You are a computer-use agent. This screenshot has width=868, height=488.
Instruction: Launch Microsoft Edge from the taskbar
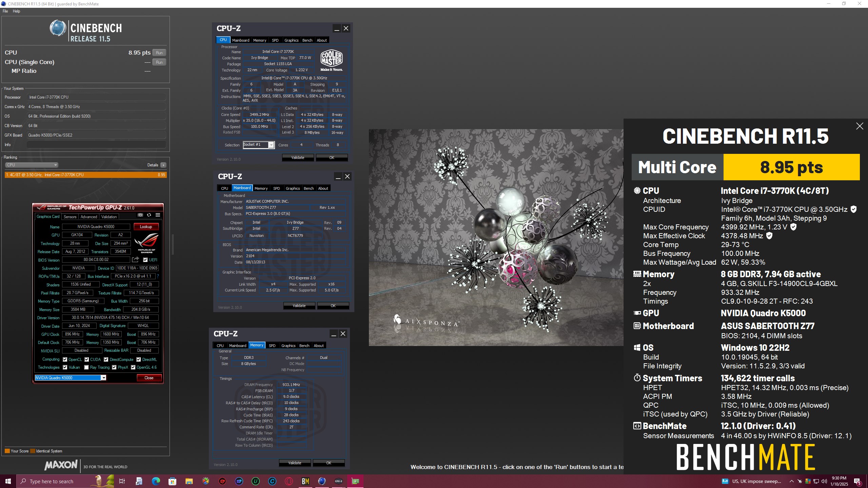pyautogui.click(x=156, y=481)
